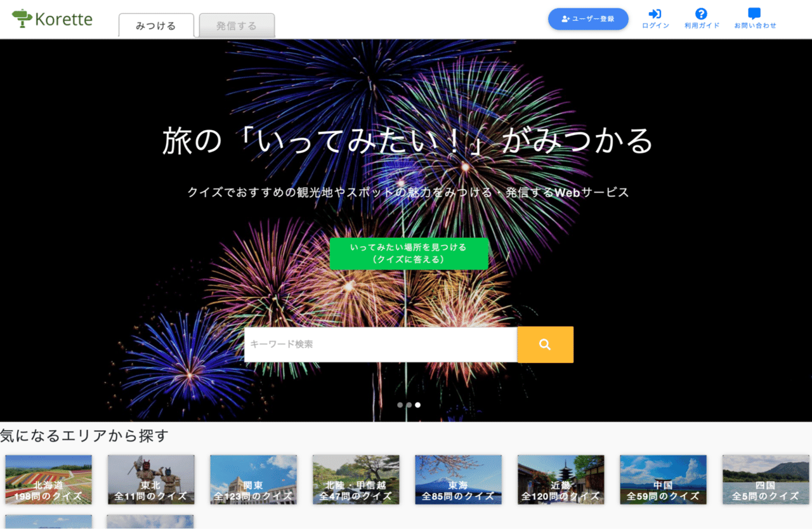812x529 pixels.
Task: Select the 近畿 area thumbnail
Action: click(561, 480)
